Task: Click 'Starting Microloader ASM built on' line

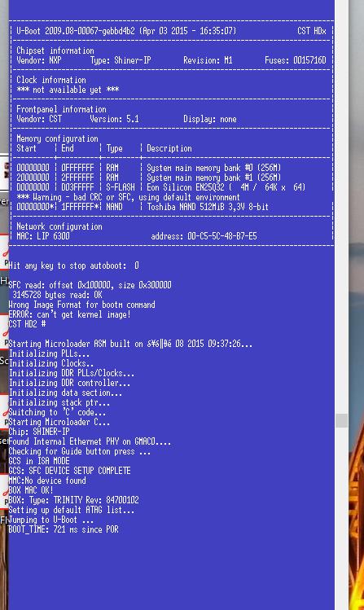Action: 130,344
